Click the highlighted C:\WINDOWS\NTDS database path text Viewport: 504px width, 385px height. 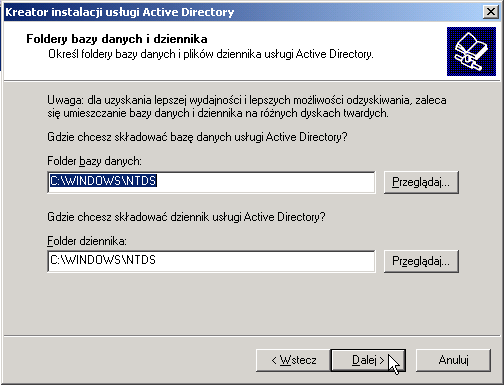click(103, 181)
